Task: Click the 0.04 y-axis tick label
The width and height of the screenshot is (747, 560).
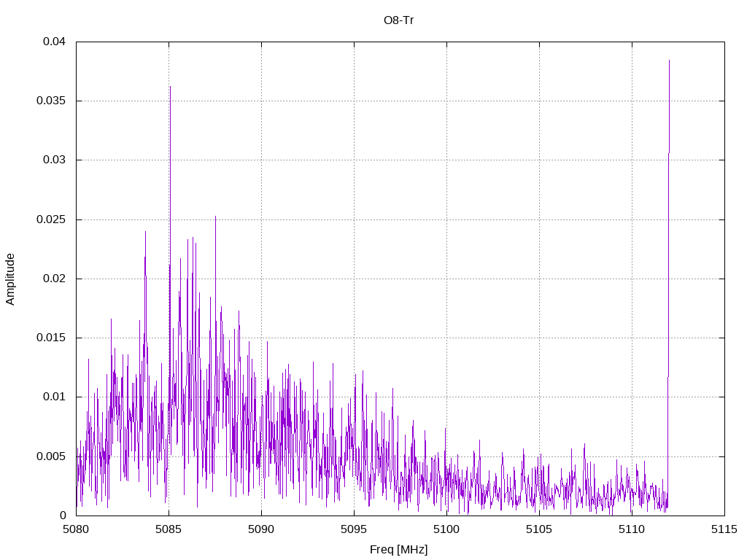Action: [x=54, y=42]
